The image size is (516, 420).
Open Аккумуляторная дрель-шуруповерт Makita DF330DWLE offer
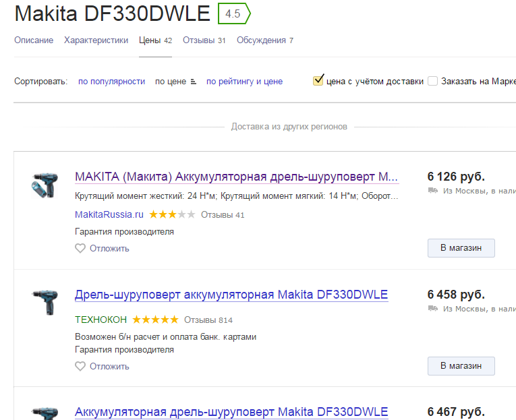click(231, 412)
